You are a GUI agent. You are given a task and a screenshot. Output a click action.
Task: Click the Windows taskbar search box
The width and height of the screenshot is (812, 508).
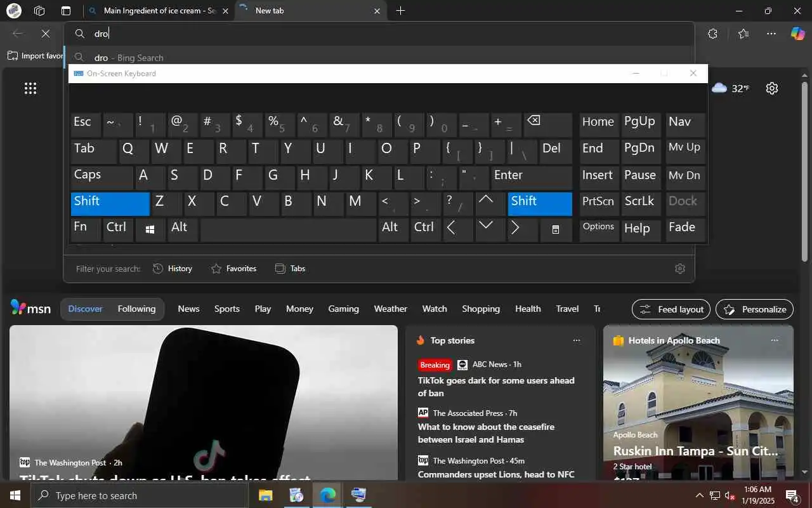[x=140, y=495]
